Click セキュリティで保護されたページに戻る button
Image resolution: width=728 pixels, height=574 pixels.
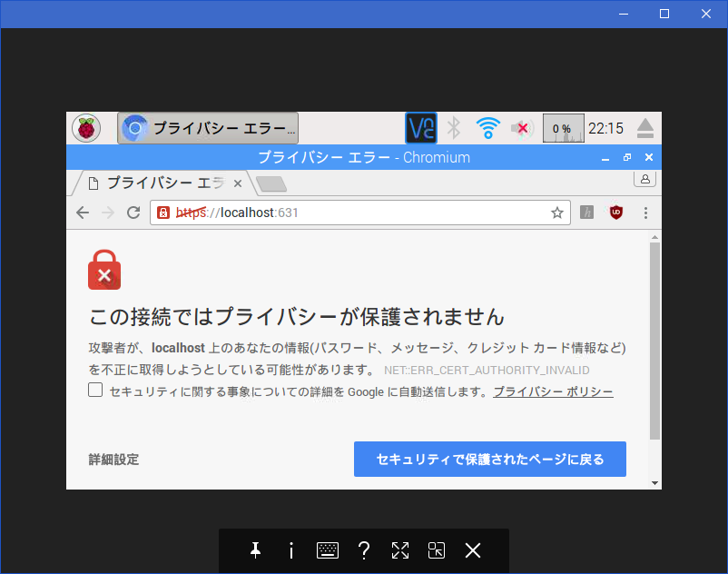pos(489,459)
